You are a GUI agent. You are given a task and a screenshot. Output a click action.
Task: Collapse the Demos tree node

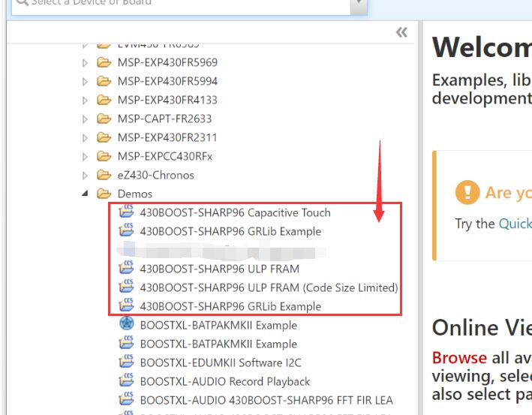[85, 194]
